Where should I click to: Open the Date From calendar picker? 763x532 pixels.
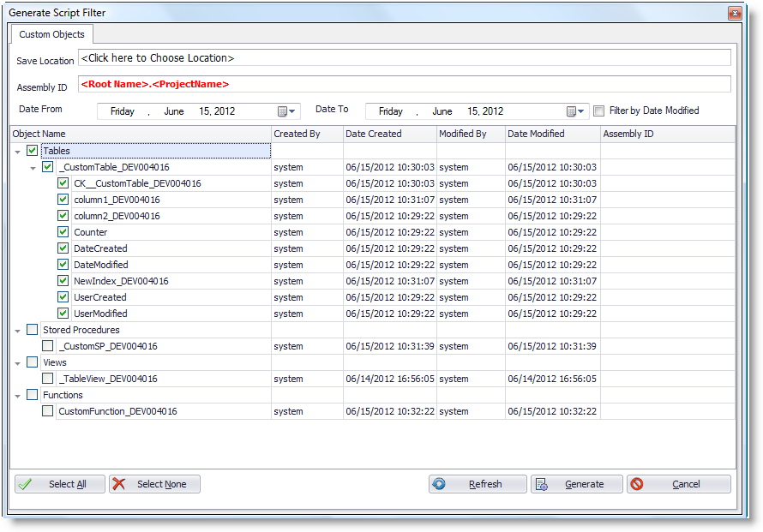tap(287, 111)
